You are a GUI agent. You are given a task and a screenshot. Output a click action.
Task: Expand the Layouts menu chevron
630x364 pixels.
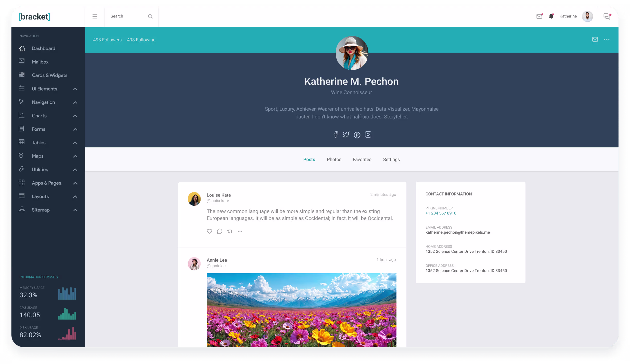pos(75,196)
